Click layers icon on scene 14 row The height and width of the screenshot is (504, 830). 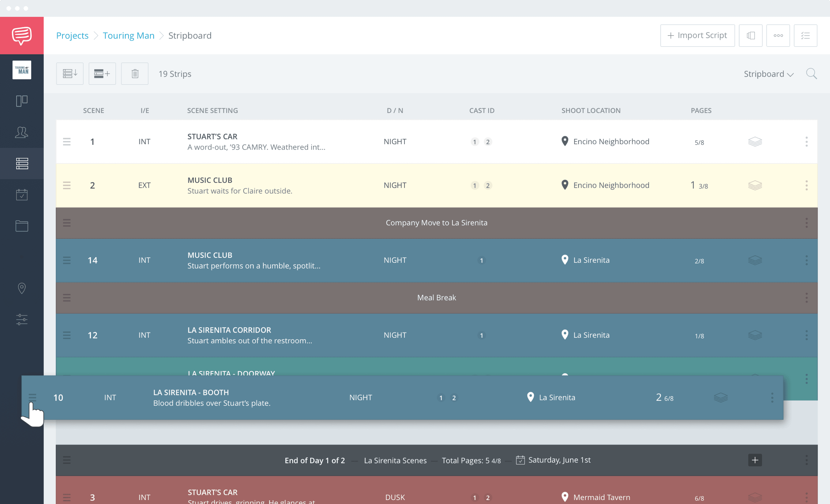click(x=755, y=260)
